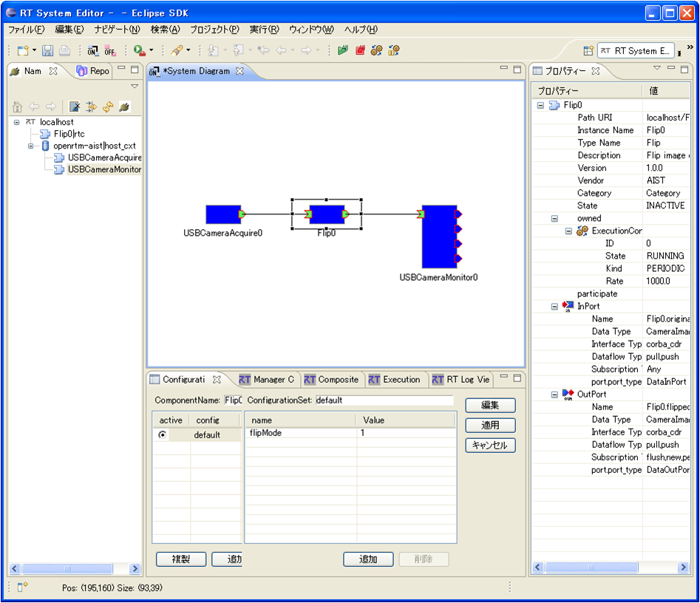Click the delete name server entry icon
Image resolution: width=700 pixels, height=603 pixels.
tap(75, 106)
